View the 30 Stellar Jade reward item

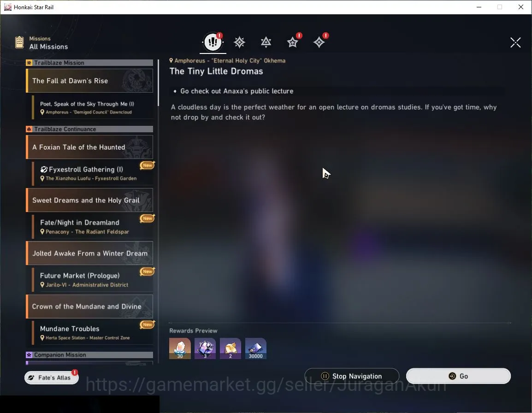(180, 348)
